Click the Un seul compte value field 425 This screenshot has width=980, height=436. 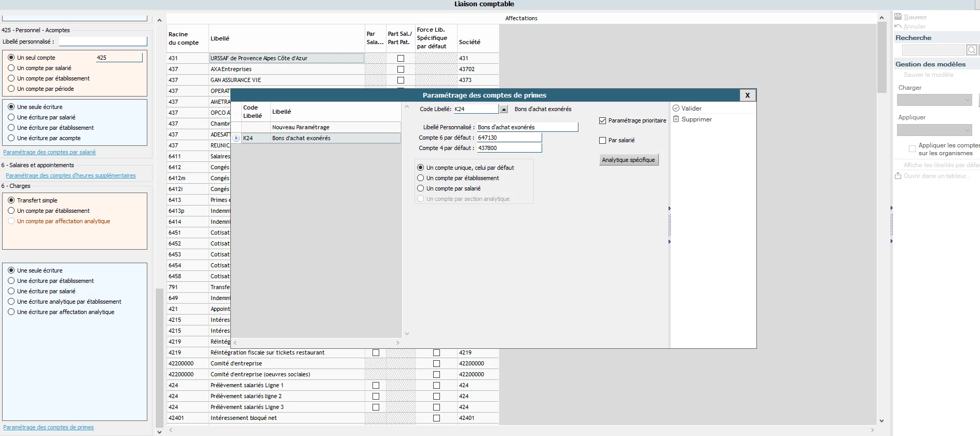[119, 58]
